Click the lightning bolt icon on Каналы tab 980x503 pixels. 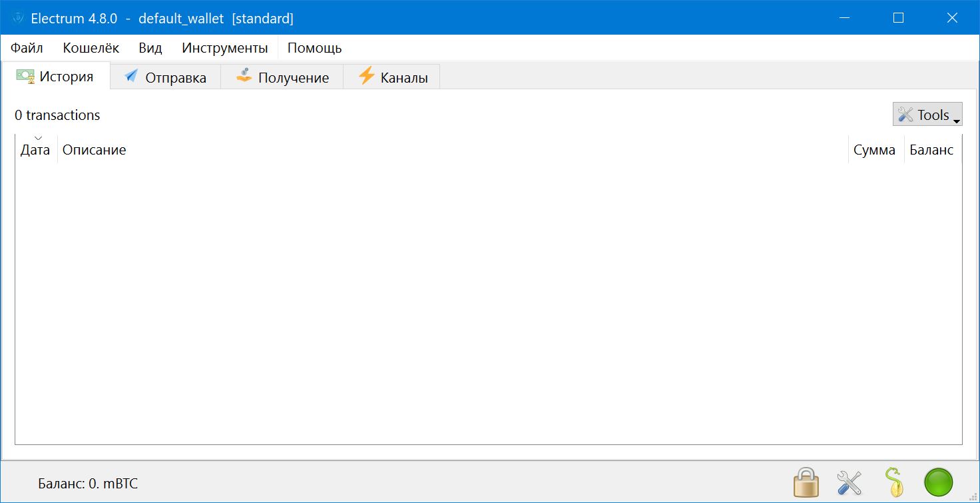point(366,75)
